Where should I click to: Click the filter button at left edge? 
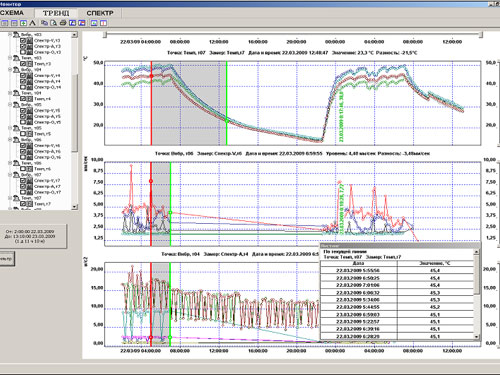pos(7,258)
